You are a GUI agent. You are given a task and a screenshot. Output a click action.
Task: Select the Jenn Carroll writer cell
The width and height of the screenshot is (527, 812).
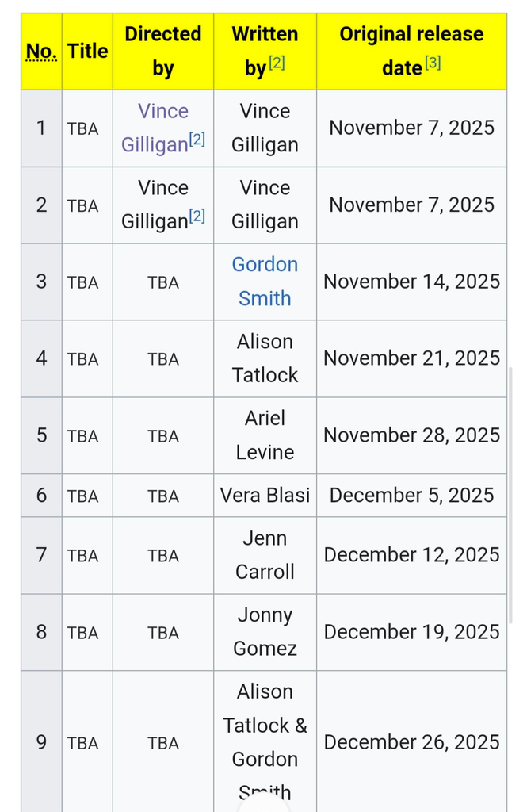(265, 555)
